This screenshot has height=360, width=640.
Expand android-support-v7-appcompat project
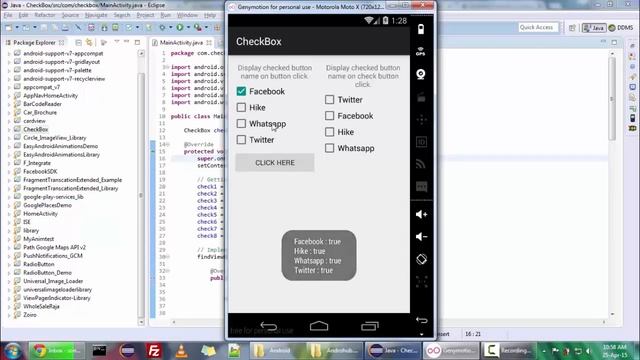9,53
